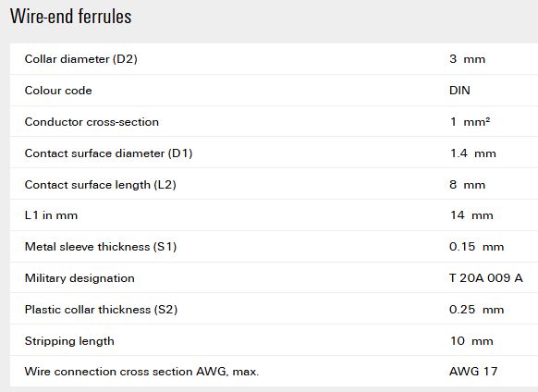Screen dimensions: 538x392
Task: Select Contact surface diameter (D1) label
Action: click(108, 153)
